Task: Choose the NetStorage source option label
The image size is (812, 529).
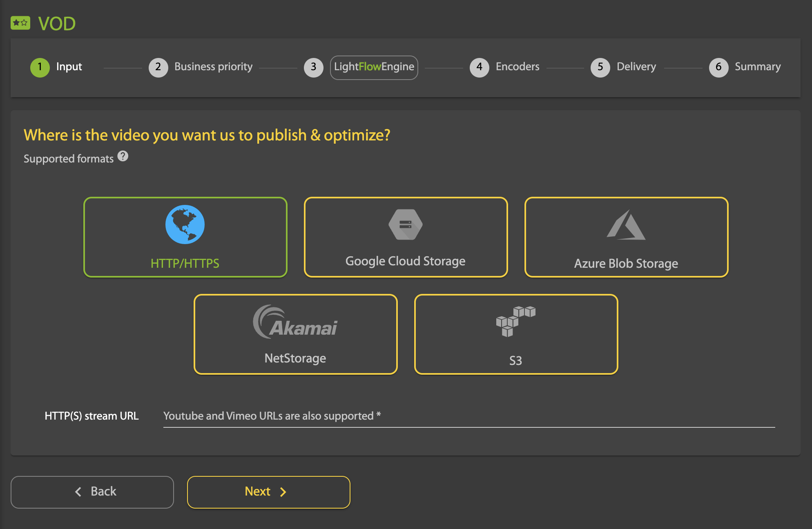Action: (x=295, y=358)
